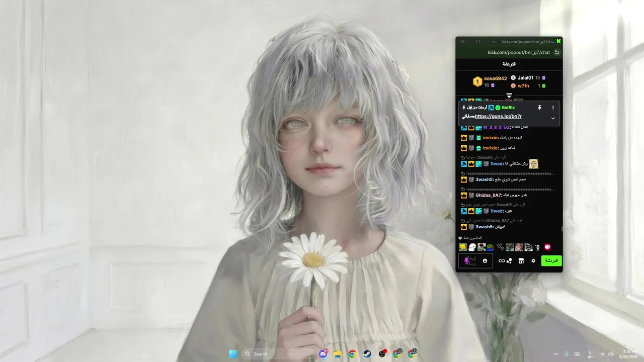Expand the gifts leaderboard arrow
This screenshot has height=362, width=644.
(509, 95)
